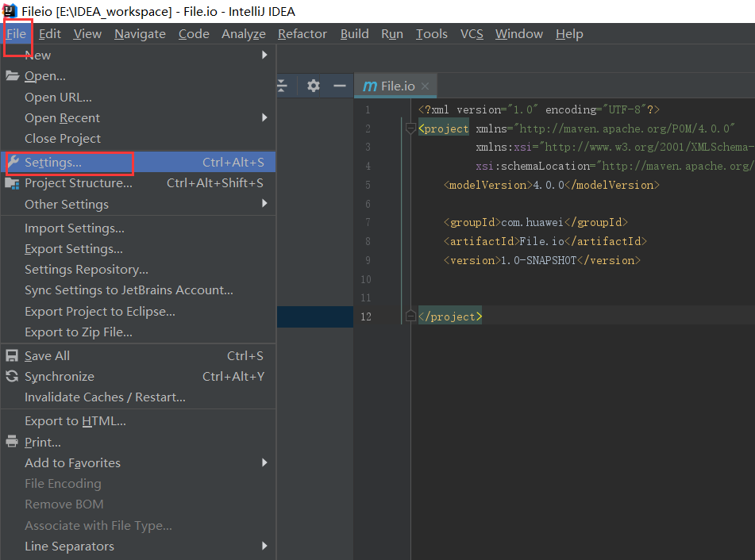Choose Export Project to Eclipse...
Image resolution: width=755 pixels, height=560 pixels.
(138, 311)
